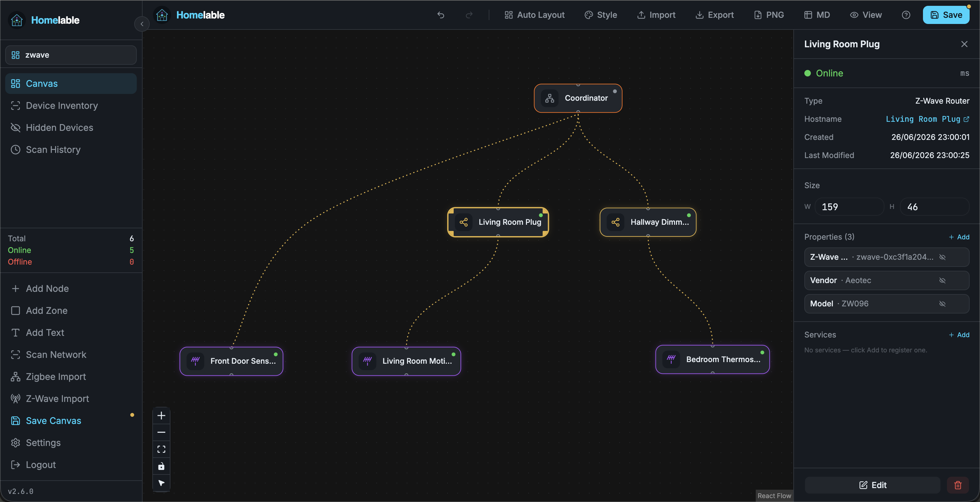Viewport: 980px width, 502px height.
Task: Open Z-Wave Import
Action: tap(71, 399)
